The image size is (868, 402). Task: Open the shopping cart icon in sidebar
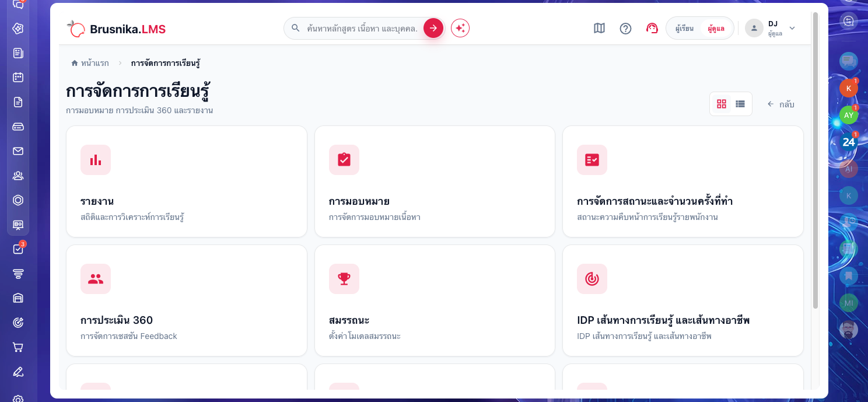click(x=18, y=347)
